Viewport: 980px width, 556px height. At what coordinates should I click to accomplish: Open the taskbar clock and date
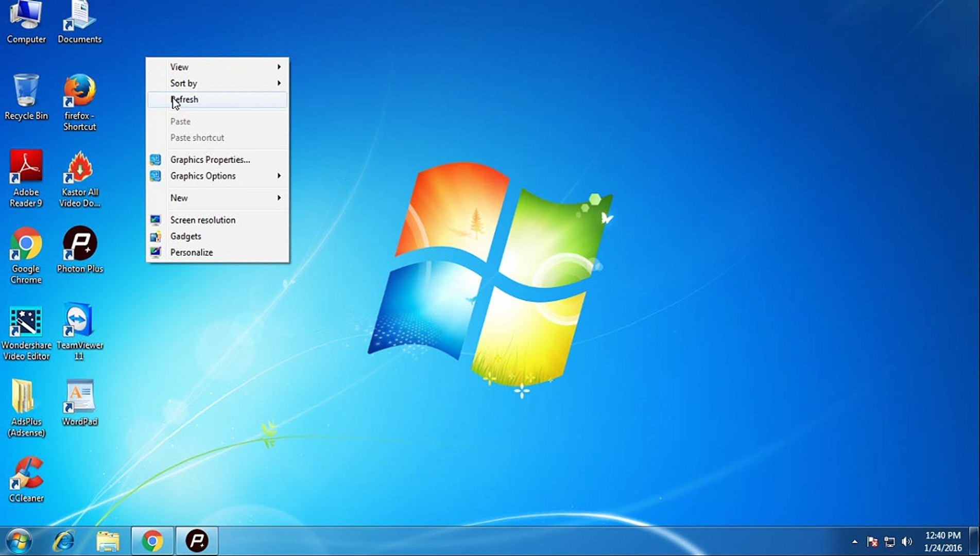point(943,542)
